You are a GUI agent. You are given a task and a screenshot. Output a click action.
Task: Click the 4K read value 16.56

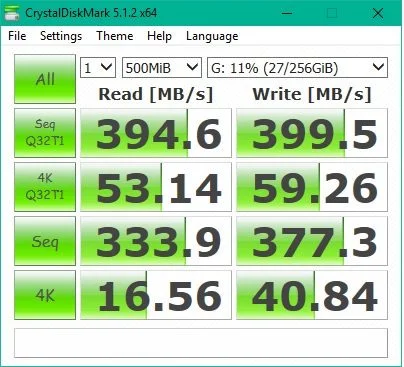click(x=156, y=295)
